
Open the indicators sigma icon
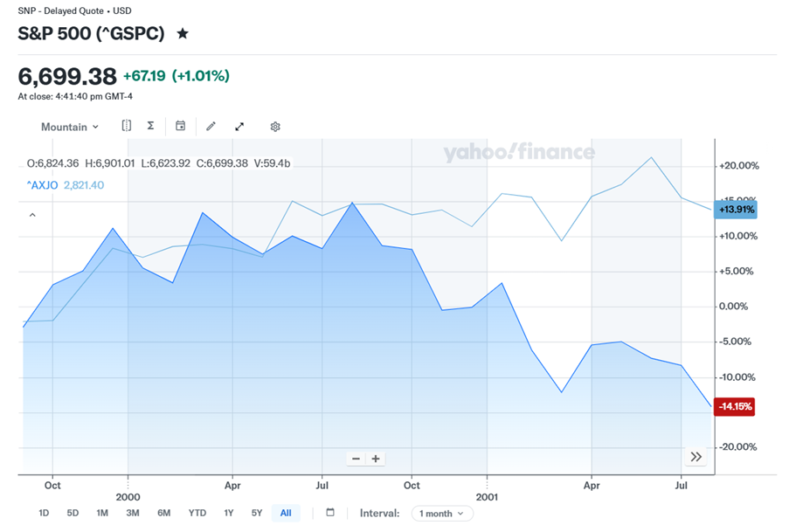150,126
